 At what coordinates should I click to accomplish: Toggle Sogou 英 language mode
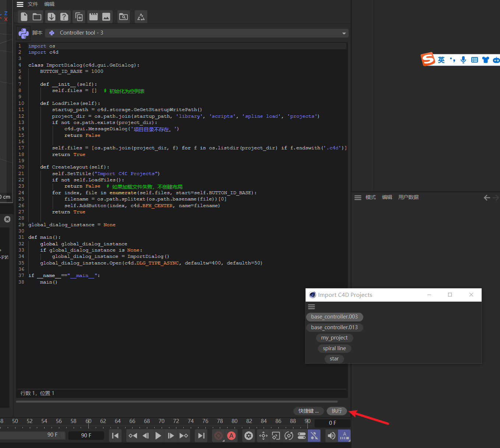[x=441, y=60]
